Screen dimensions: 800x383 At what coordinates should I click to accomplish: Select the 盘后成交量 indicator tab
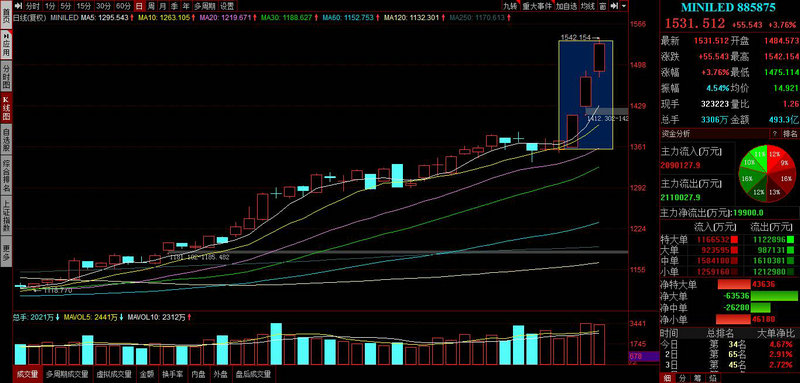253,374
